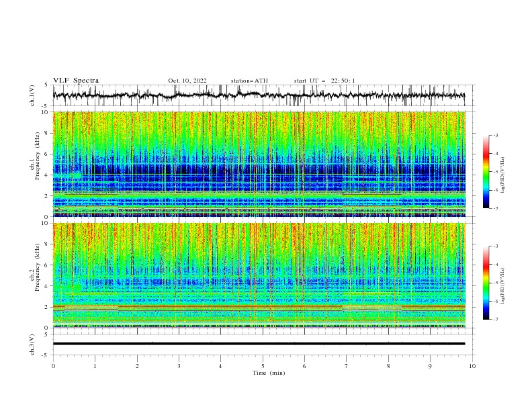Click time axis tick label "4"

point(221,366)
